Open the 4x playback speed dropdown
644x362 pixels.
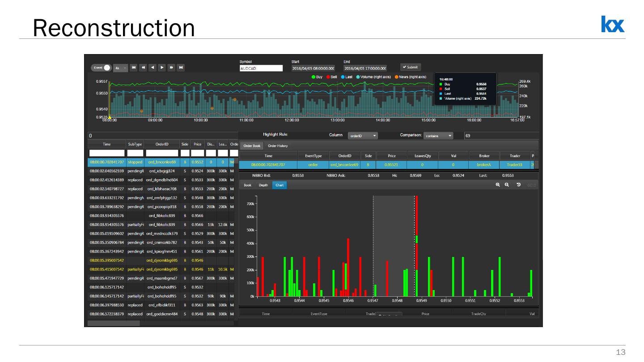[x=121, y=68]
